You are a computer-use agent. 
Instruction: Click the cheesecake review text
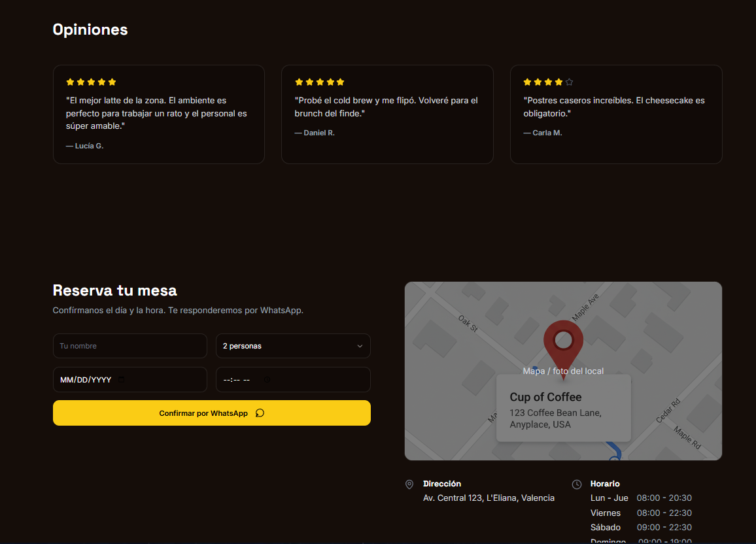pyautogui.click(x=614, y=107)
